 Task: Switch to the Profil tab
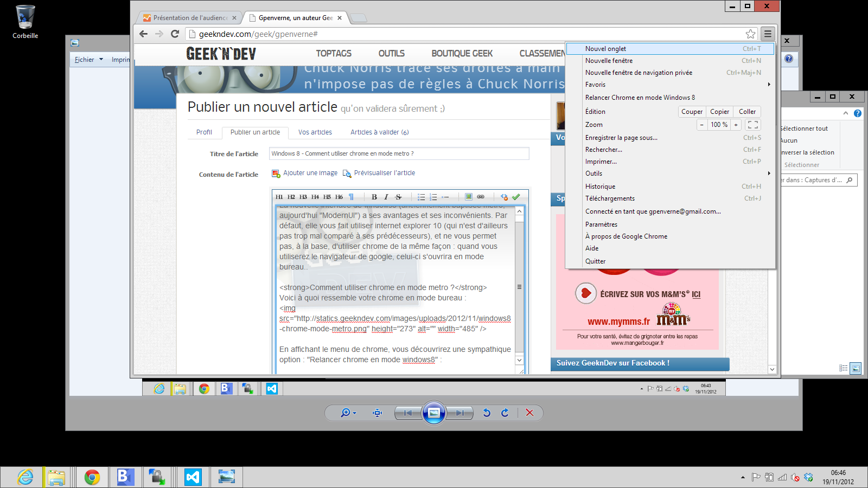tap(204, 132)
